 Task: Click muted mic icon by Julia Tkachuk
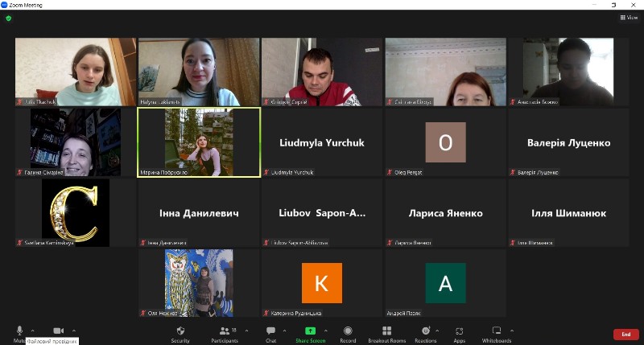click(19, 102)
